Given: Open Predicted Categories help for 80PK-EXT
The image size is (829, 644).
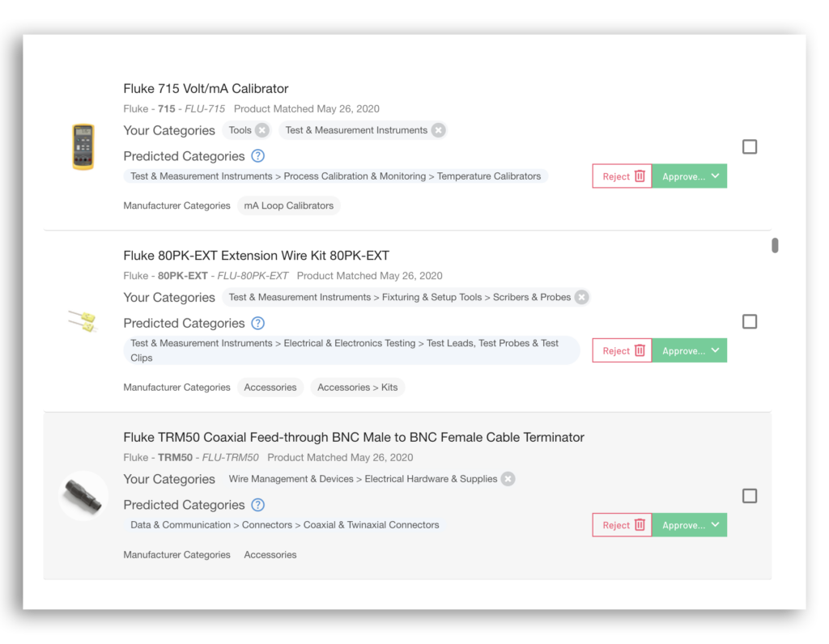Looking at the screenshot, I should 257,324.
